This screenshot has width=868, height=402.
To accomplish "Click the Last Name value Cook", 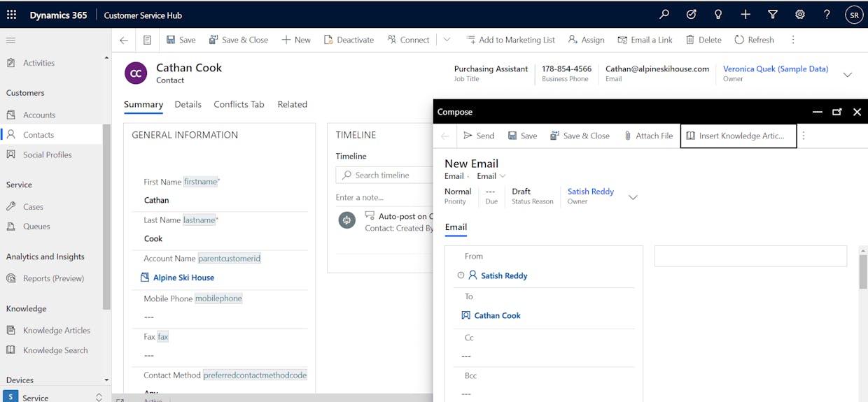I will pyautogui.click(x=153, y=238).
